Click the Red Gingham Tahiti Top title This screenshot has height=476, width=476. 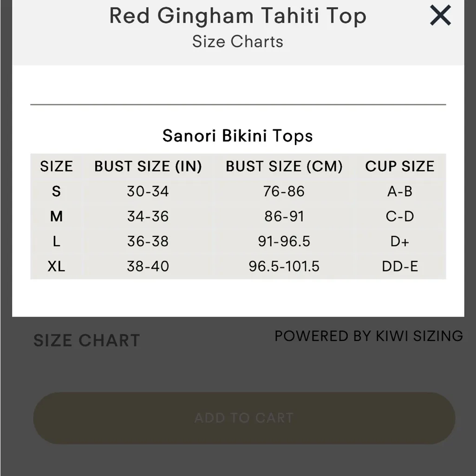(x=237, y=16)
